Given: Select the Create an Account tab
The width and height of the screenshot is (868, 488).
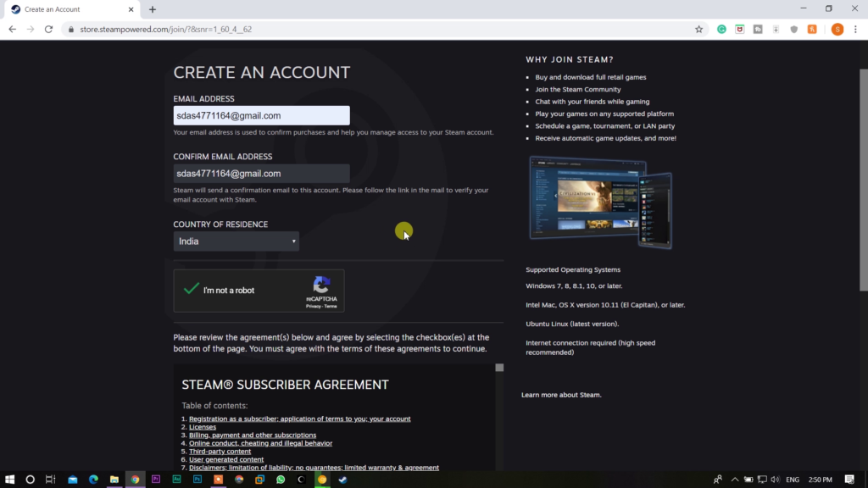Looking at the screenshot, I should pos(72,9).
